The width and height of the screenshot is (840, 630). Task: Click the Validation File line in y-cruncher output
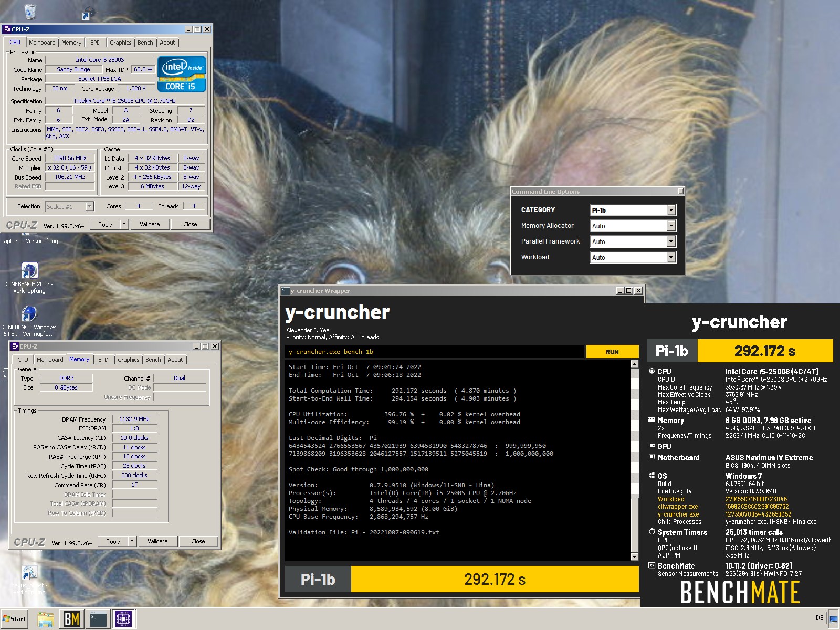coord(364,532)
